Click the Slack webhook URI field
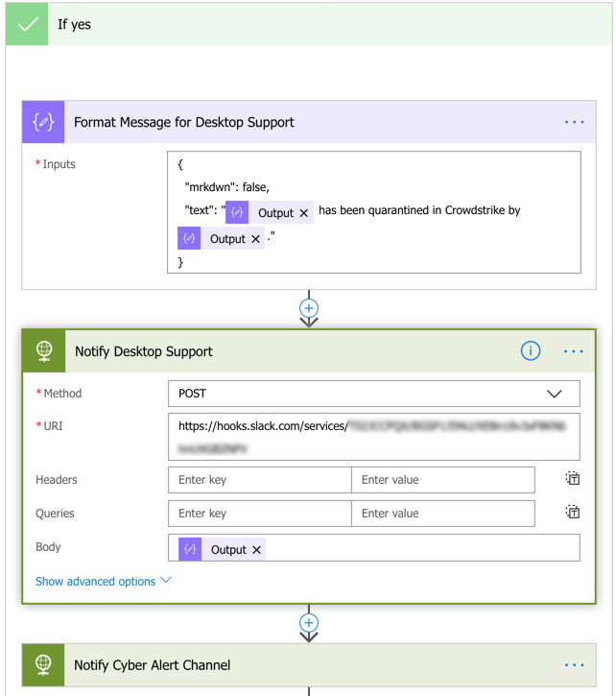The image size is (616, 696). coord(374,436)
